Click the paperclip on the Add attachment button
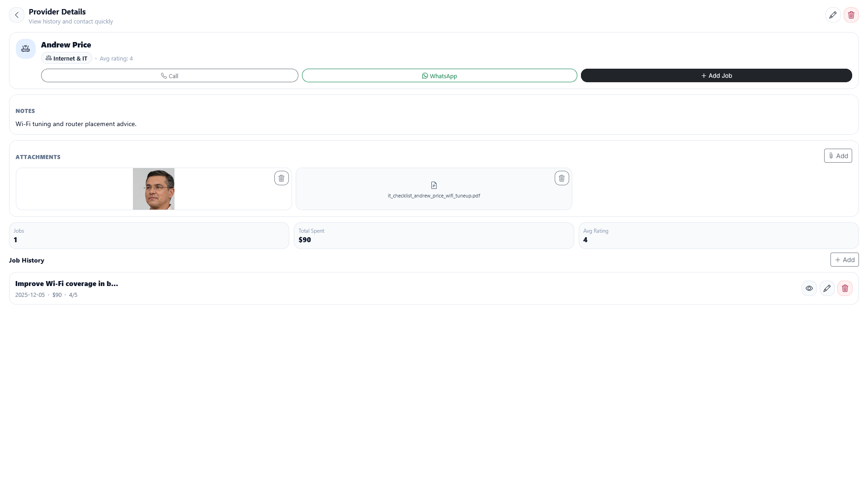 coord(831,155)
